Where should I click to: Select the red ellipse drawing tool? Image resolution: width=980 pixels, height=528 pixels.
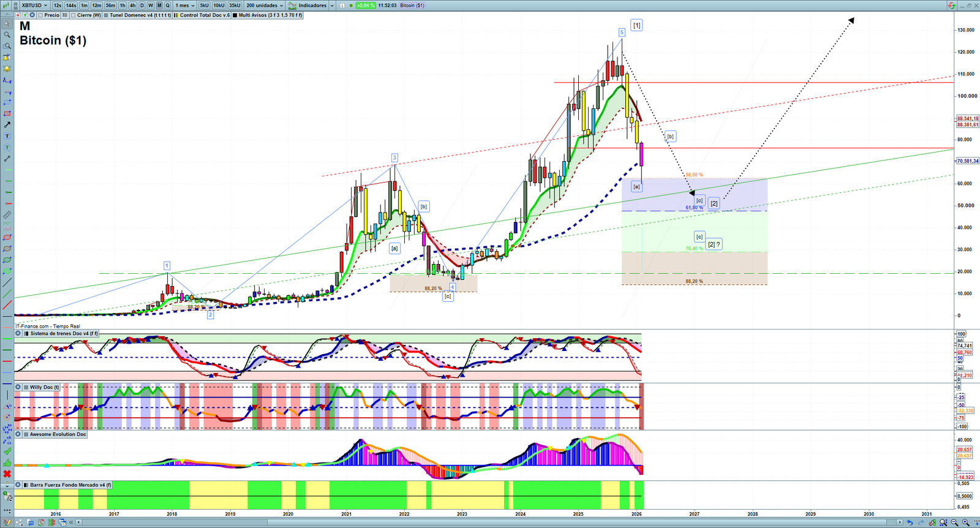pos(7,238)
